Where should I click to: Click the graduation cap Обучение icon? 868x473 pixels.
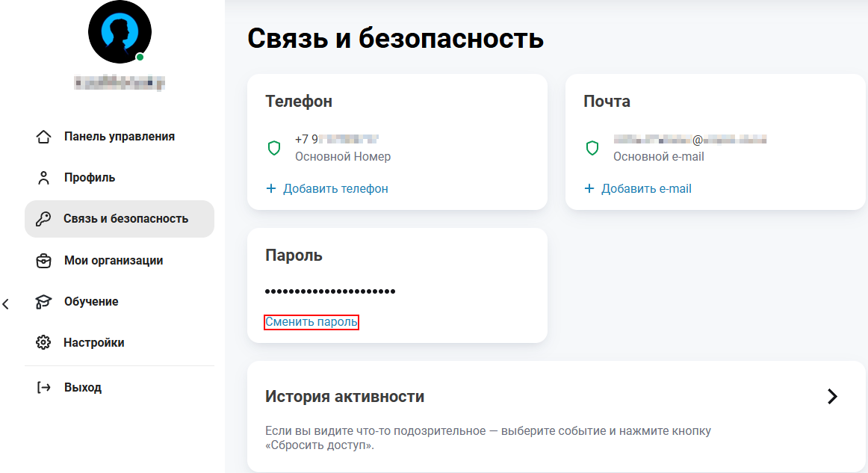tap(44, 301)
